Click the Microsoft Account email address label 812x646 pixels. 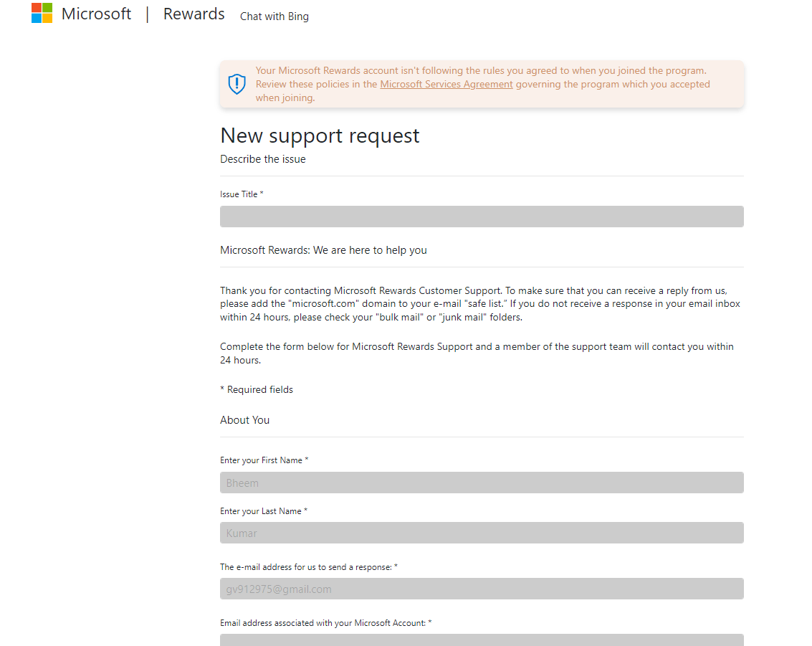coord(326,623)
